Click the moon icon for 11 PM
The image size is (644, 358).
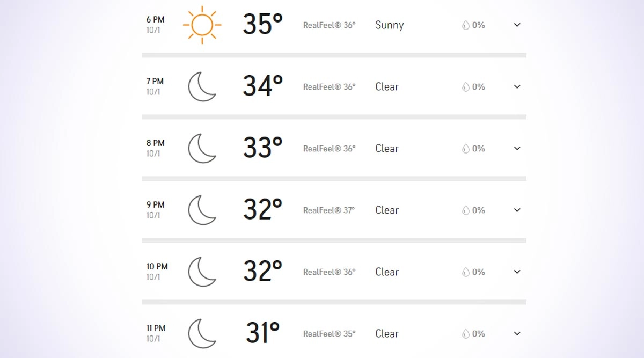pyautogui.click(x=202, y=334)
